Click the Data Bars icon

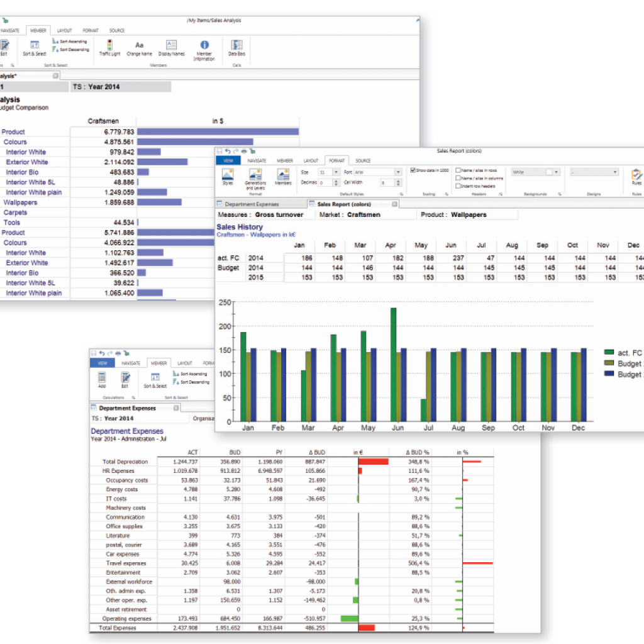click(236, 47)
